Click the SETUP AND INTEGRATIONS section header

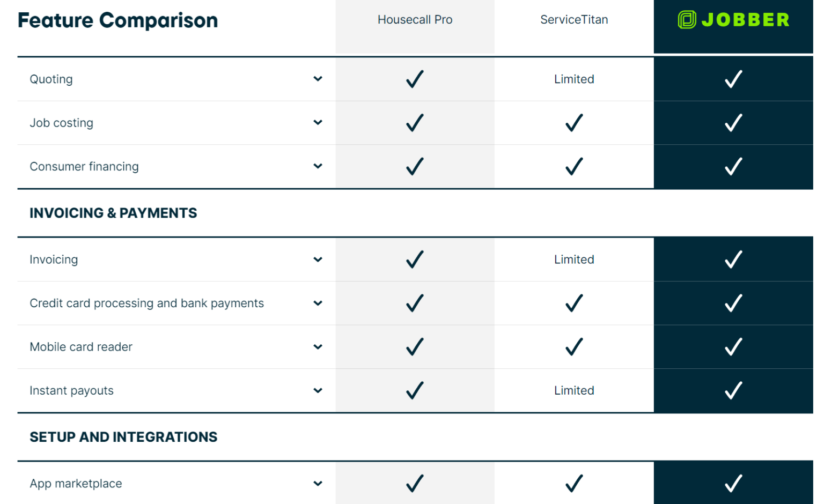[123, 437]
